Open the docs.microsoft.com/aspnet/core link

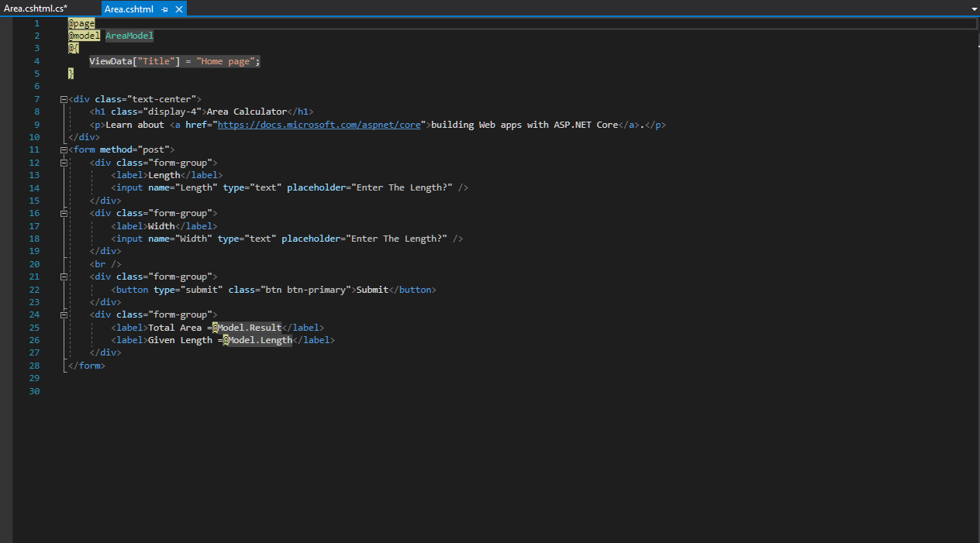(x=319, y=125)
